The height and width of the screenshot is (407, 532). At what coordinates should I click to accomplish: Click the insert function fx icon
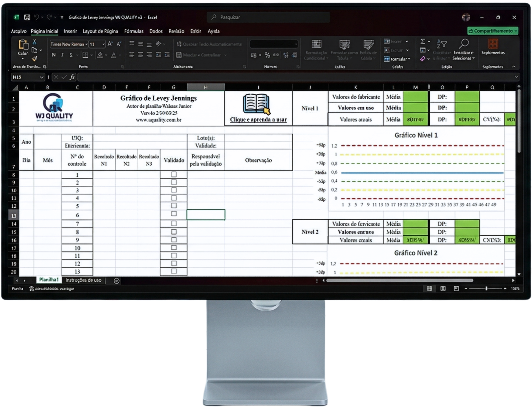pos(72,77)
